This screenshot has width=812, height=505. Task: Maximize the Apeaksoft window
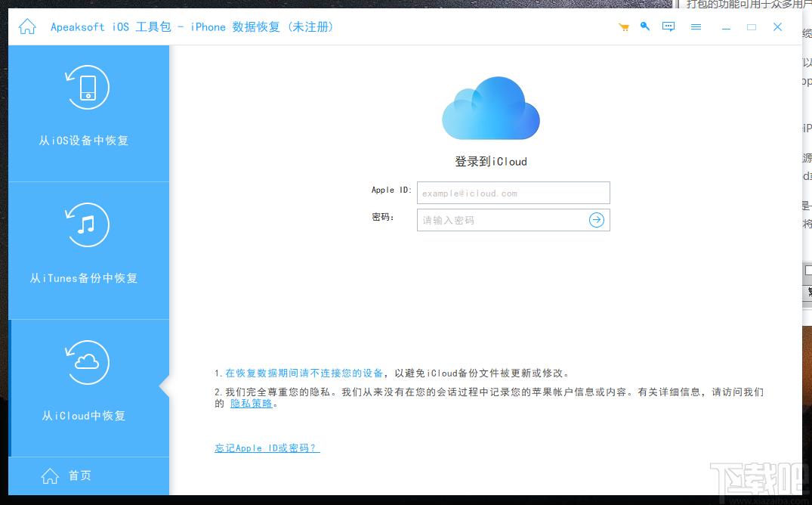pyautogui.click(x=752, y=27)
